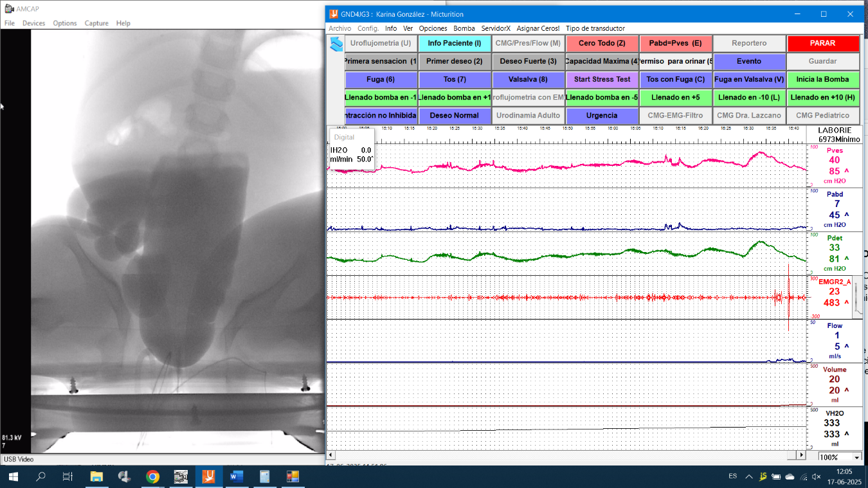
Task: Open the Capture menu in AMCAP
Action: [x=96, y=23]
